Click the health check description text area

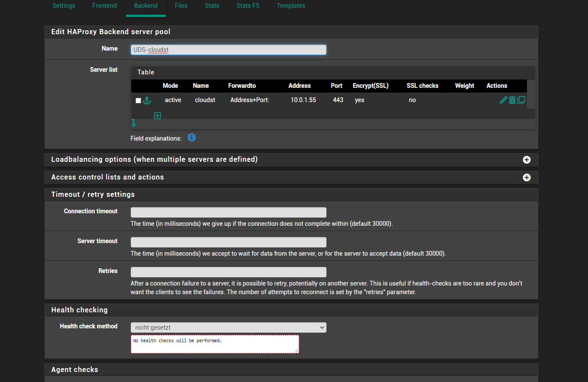point(215,344)
